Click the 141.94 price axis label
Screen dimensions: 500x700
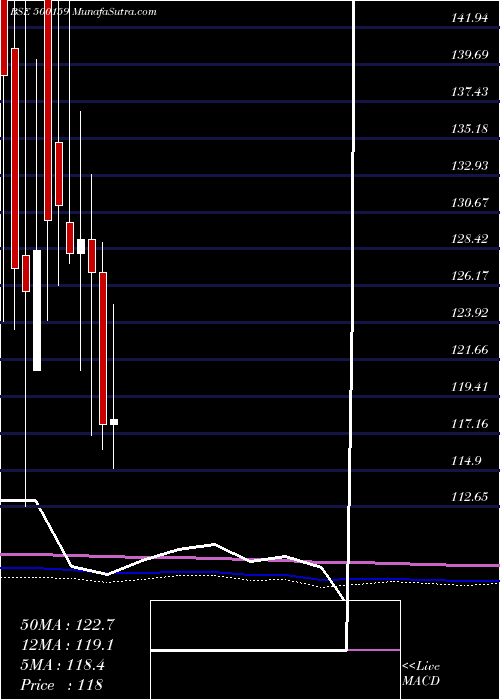click(470, 19)
